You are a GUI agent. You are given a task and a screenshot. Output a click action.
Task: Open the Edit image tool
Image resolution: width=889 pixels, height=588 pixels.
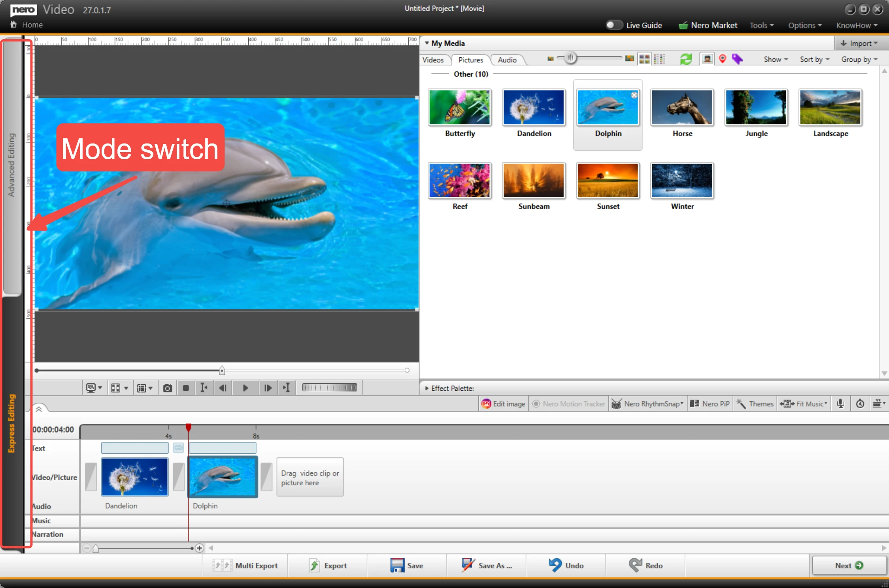(x=504, y=403)
